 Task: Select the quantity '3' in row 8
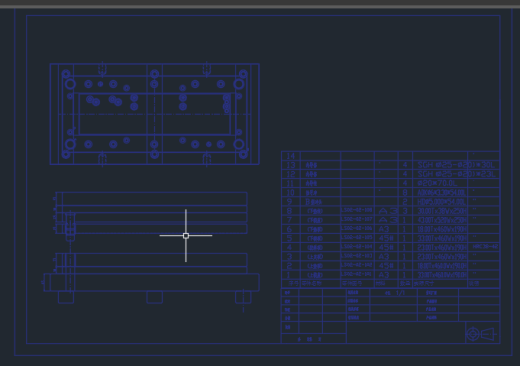click(405, 211)
